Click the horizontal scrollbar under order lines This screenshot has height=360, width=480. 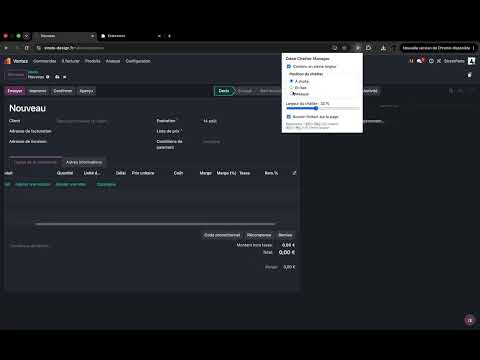(155, 224)
